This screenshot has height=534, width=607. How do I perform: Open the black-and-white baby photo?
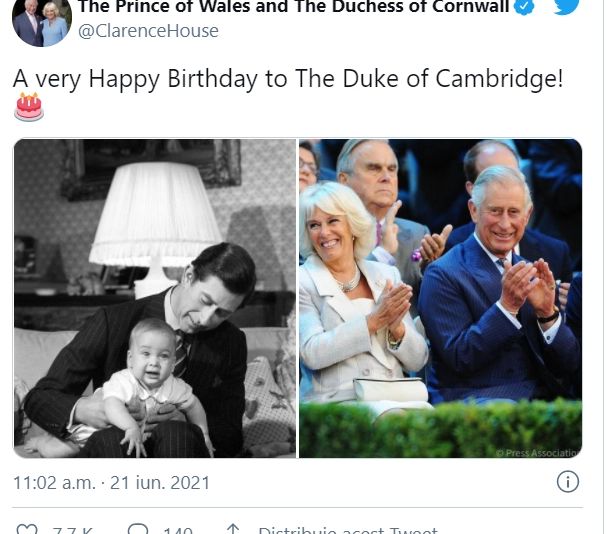(x=155, y=298)
